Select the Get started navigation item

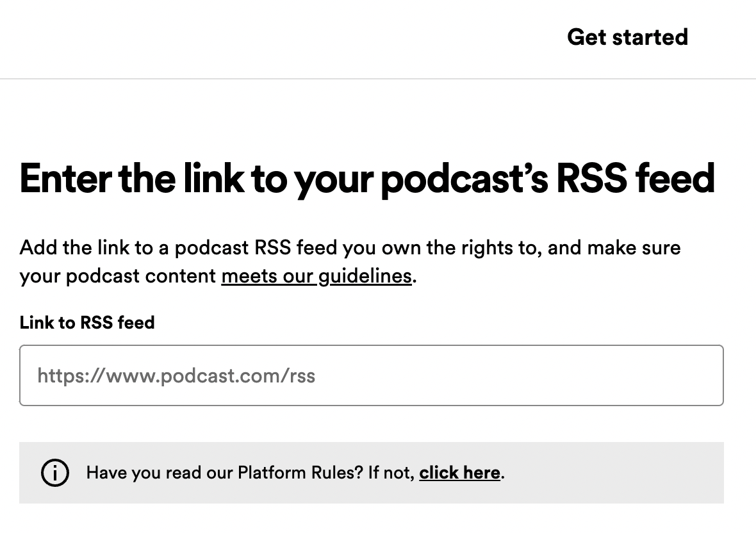pos(627,37)
